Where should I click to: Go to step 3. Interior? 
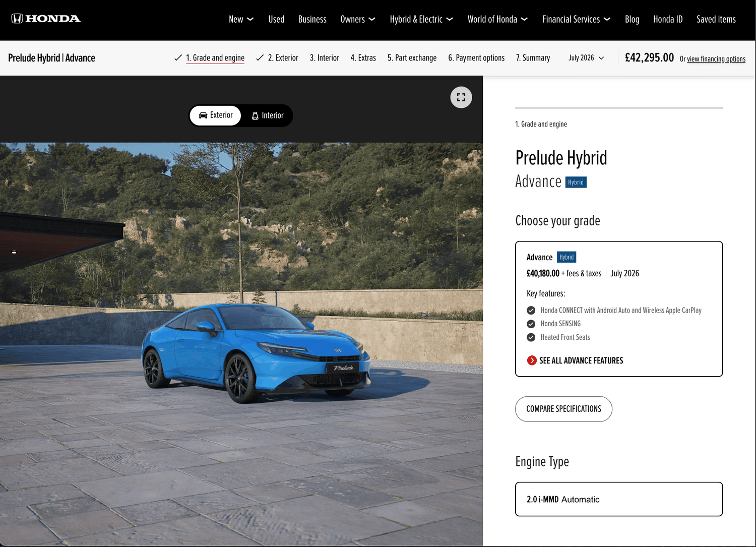pos(325,58)
